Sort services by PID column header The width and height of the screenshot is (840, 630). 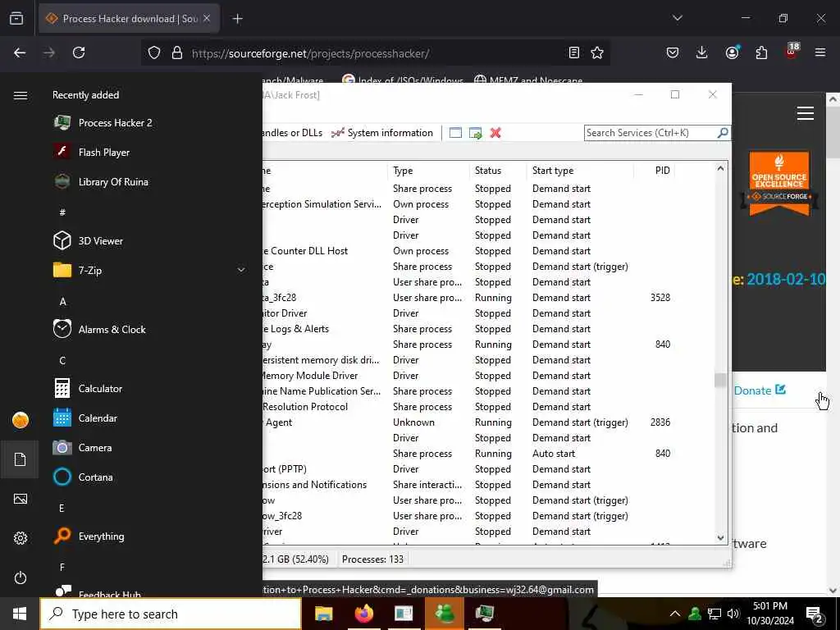coord(654,171)
